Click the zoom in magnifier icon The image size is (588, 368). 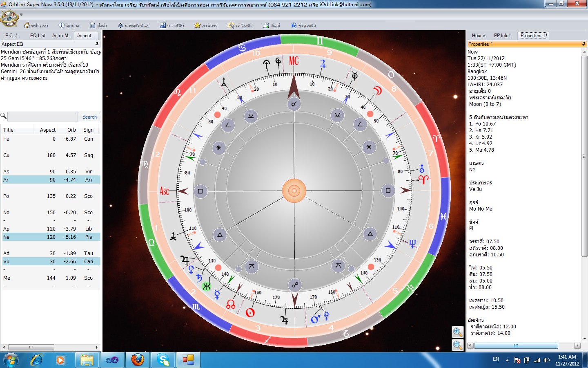tap(458, 332)
